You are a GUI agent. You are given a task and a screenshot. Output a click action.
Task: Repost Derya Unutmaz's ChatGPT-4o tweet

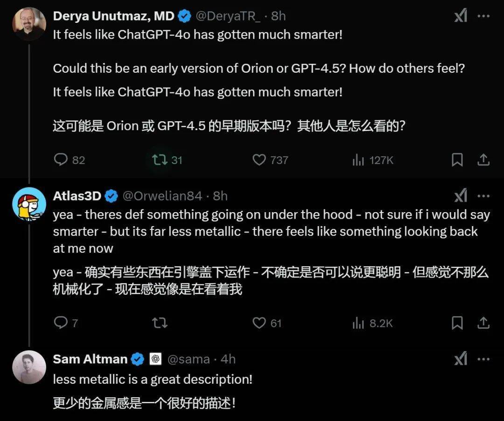coord(167,159)
